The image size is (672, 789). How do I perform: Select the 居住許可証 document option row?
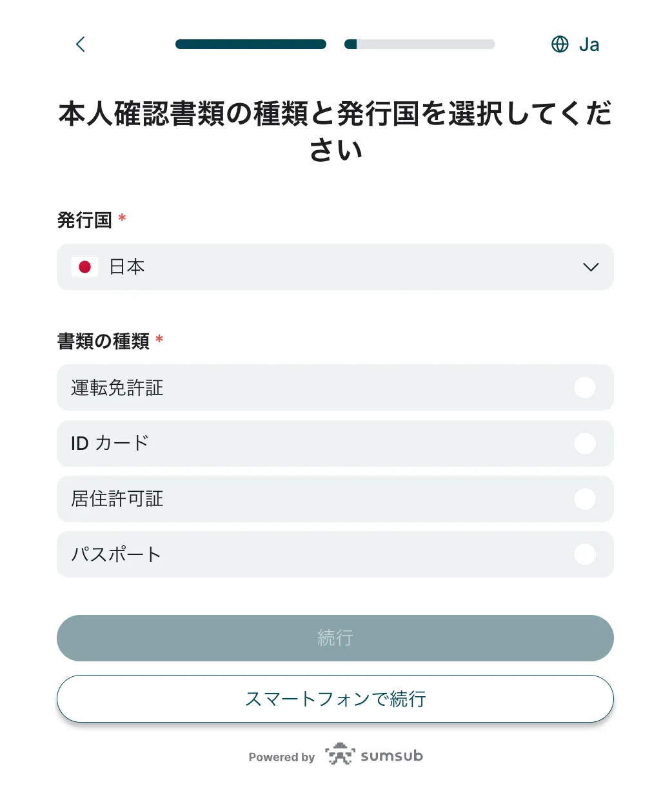(x=335, y=499)
